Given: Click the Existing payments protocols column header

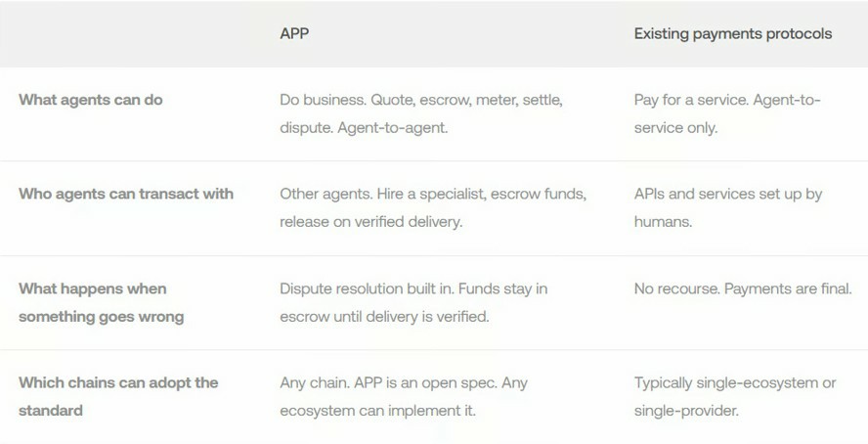Looking at the screenshot, I should point(732,33).
